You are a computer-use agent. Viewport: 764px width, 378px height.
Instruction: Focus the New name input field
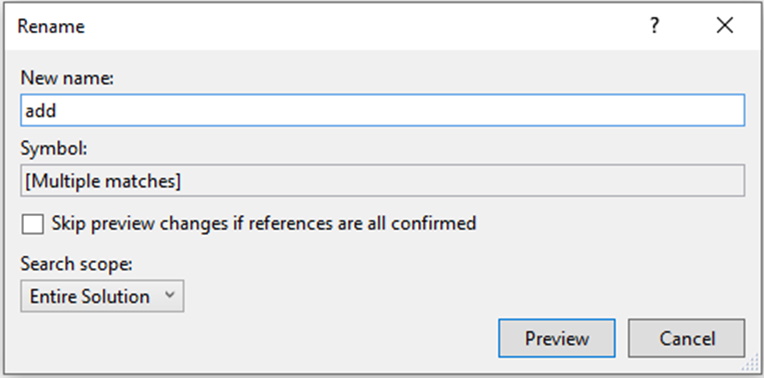(382, 111)
